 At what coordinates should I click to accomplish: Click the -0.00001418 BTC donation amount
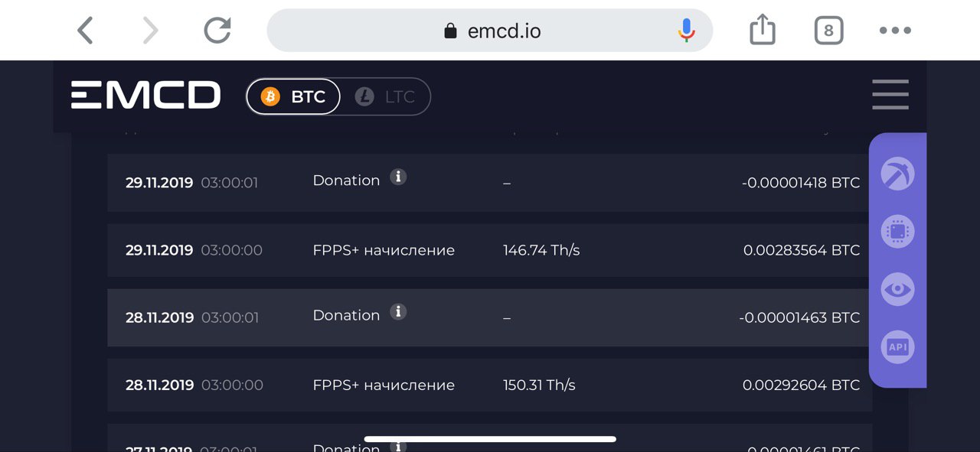(x=800, y=183)
